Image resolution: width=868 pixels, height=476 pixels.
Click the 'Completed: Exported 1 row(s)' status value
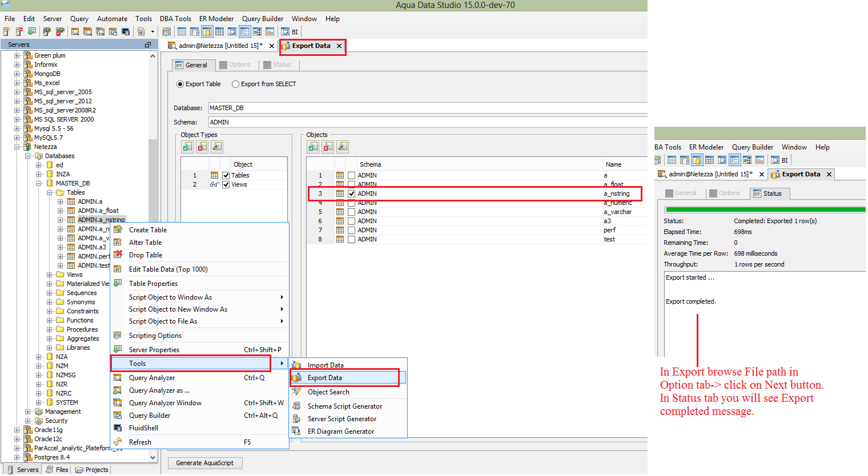pyautogui.click(x=775, y=221)
